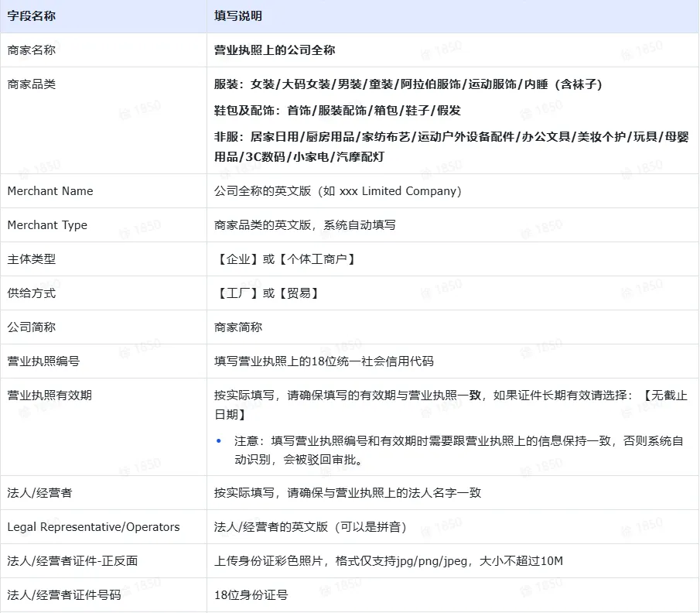Click the 商家简称 description
This screenshot has height=613, width=700.
point(238,327)
